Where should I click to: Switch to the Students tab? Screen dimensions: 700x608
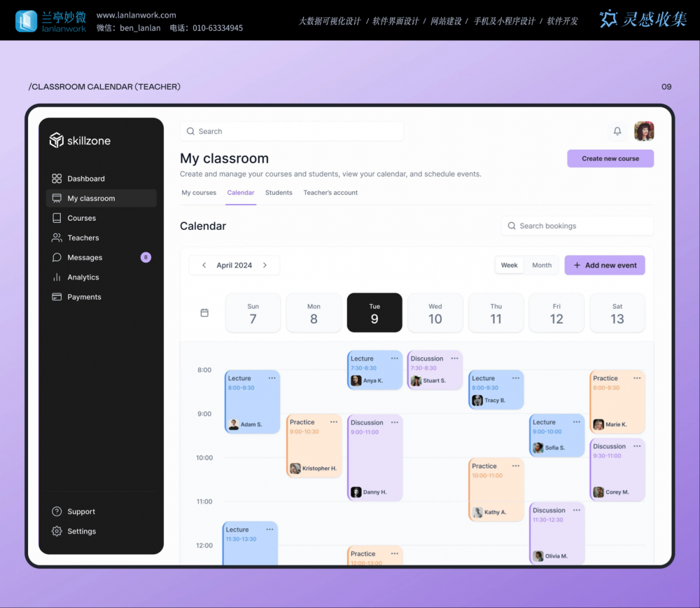(279, 193)
